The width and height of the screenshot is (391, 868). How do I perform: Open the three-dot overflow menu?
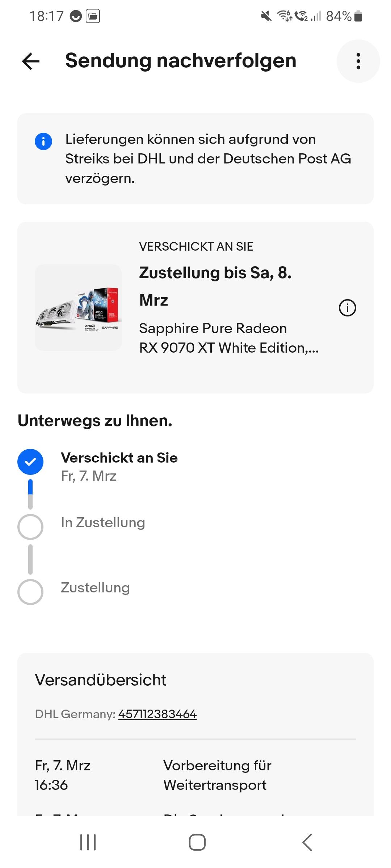[x=358, y=61]
